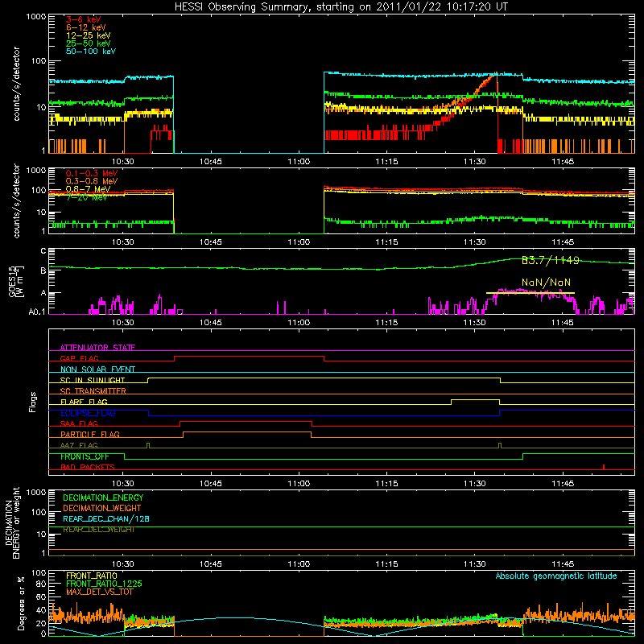Click the Flags panel axis label
This screenshot has width=644, height=644.
click(x=32, y=402)
